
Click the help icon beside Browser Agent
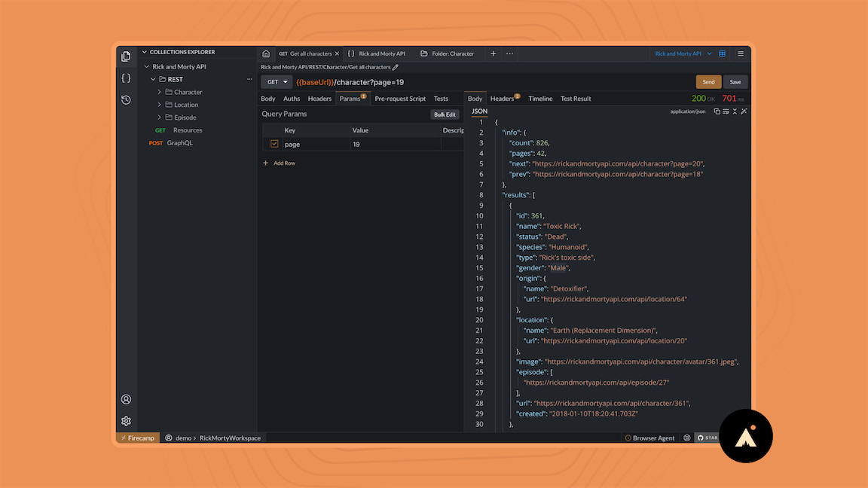687,438
